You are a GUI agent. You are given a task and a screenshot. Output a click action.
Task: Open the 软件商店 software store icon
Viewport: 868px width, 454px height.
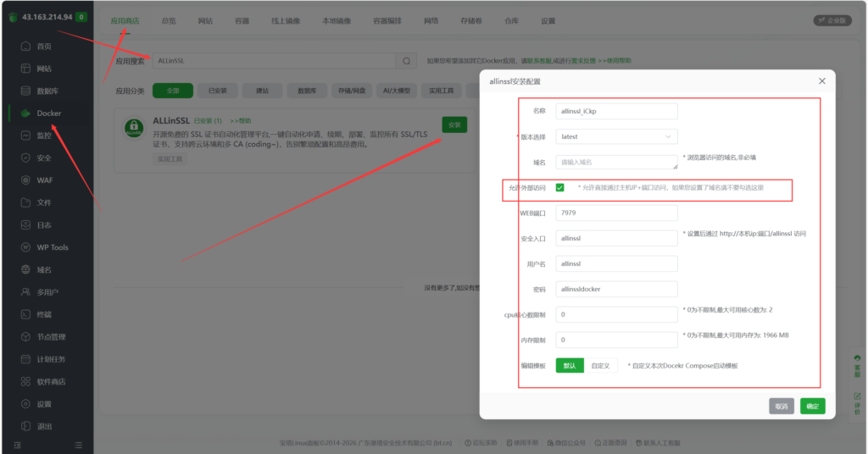click(x=25, y=381)
